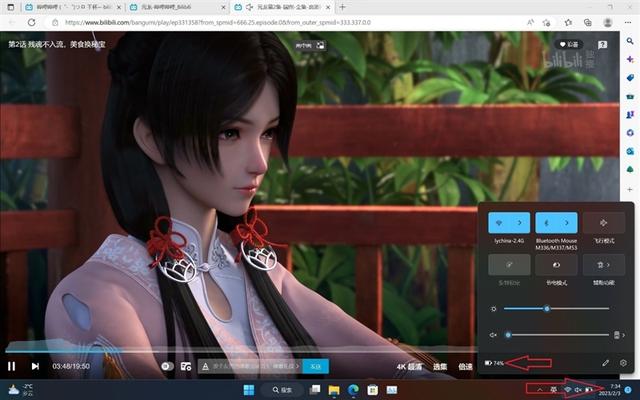Open Microsoft Store from taskbar
The width and height of the screenshot is (640, 400).
pyautogui.click(x=372, y=390)
